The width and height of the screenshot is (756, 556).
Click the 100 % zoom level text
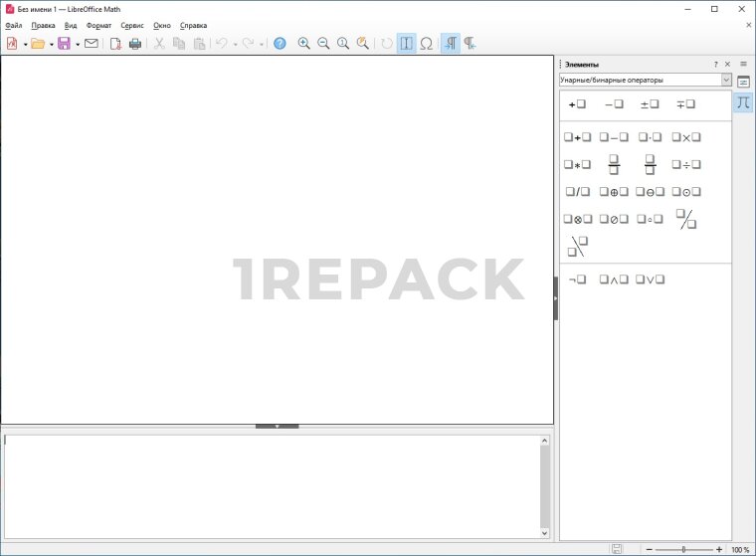[x=740, y=549]
